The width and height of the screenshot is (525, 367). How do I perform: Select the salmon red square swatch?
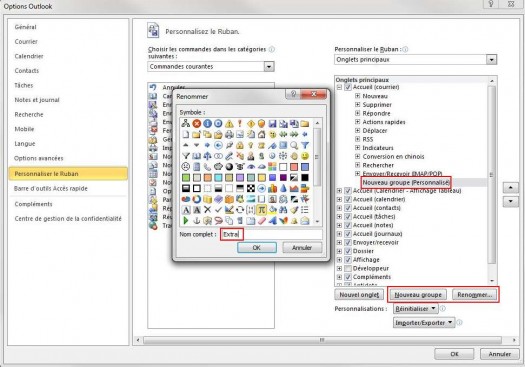click(x=294, y=167)
